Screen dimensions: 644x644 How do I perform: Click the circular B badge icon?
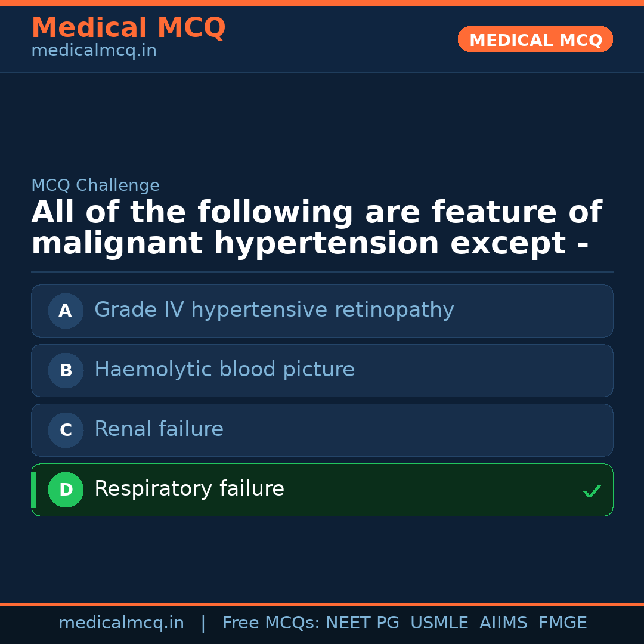coord(66,370)
